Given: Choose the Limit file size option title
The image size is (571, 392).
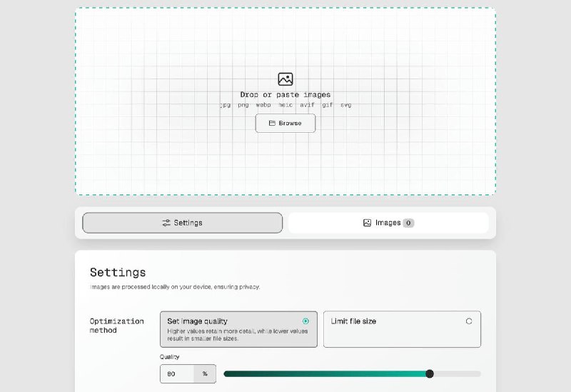Looking at the screenshot, I should click(x=353, y=321).
